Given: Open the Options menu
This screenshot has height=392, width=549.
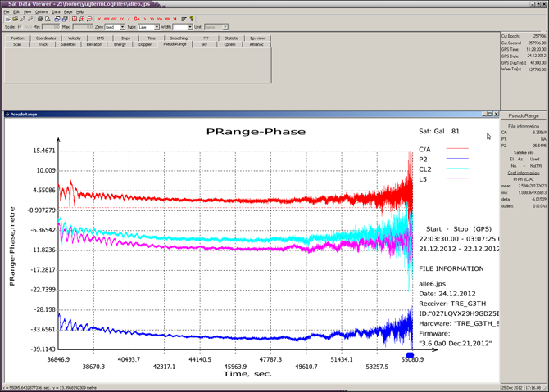Looking at the screenshot, I should pos(41,11).
